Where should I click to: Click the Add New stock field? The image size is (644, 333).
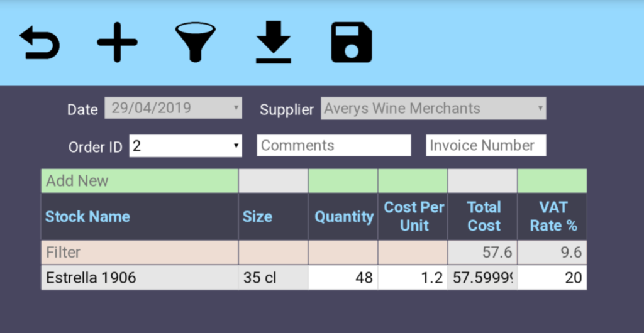coord(140,181)
